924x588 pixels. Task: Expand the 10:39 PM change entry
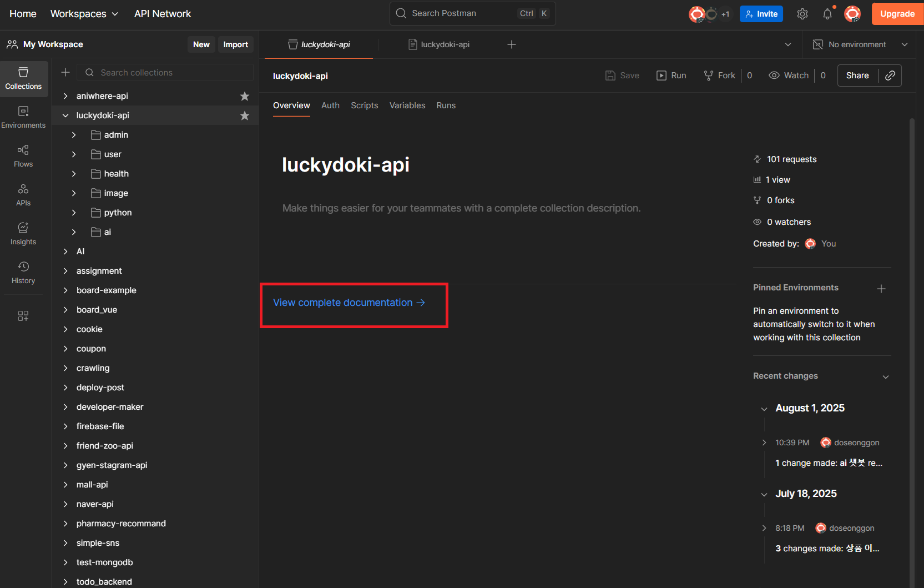(764, 443)
